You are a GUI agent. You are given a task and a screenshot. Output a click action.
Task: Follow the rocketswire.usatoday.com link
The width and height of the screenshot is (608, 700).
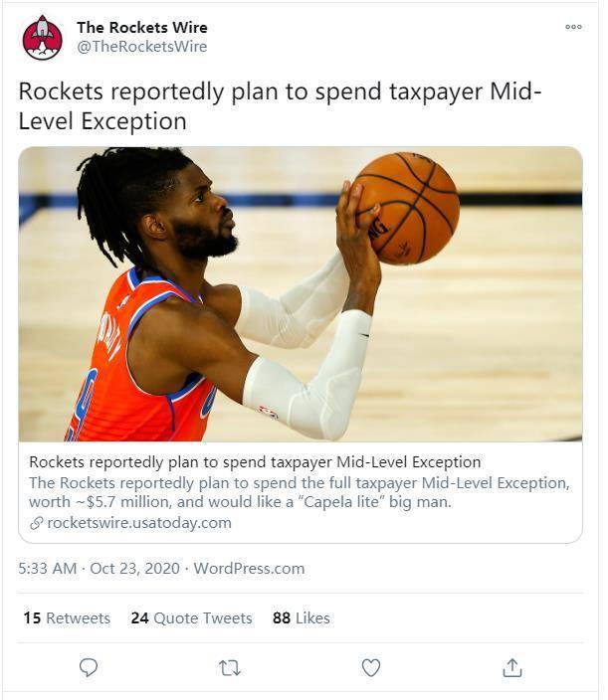tap(139, 523)
